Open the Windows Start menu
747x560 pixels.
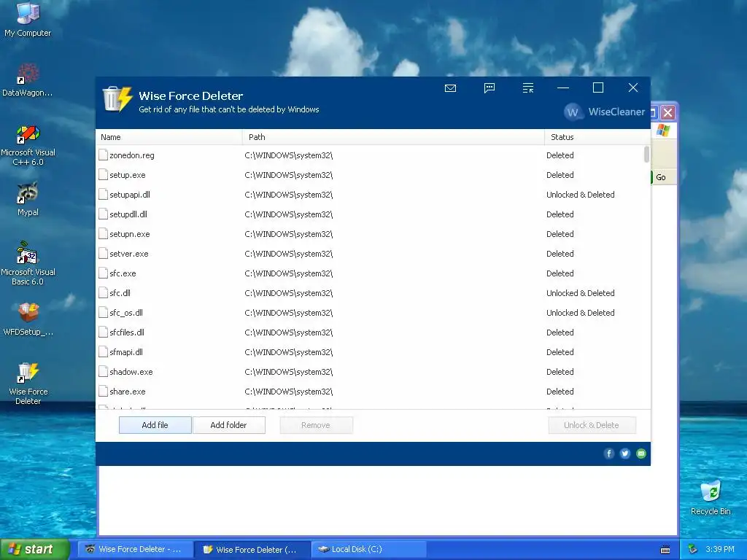34,550
